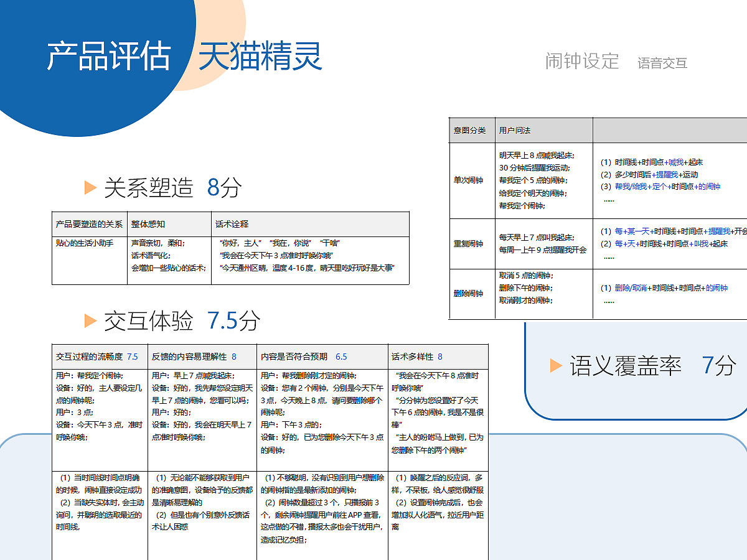Select the 交互体验 heading

click(149, 321)
